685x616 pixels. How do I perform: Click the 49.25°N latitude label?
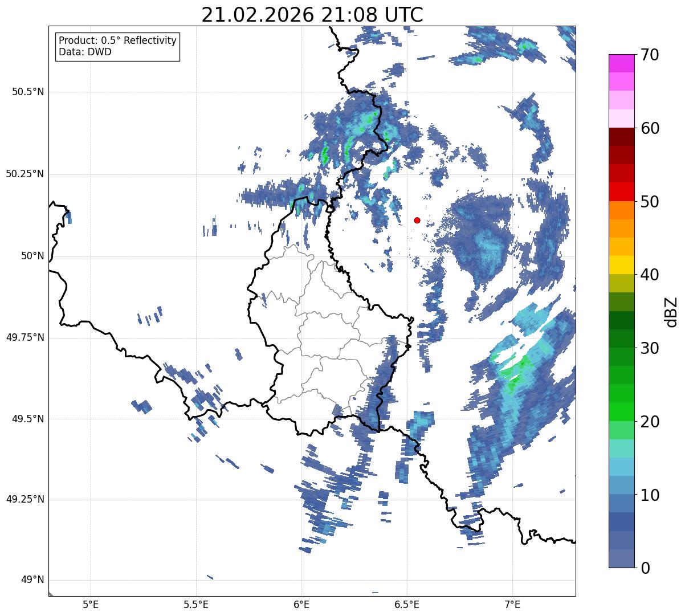(x=25, y=499)
